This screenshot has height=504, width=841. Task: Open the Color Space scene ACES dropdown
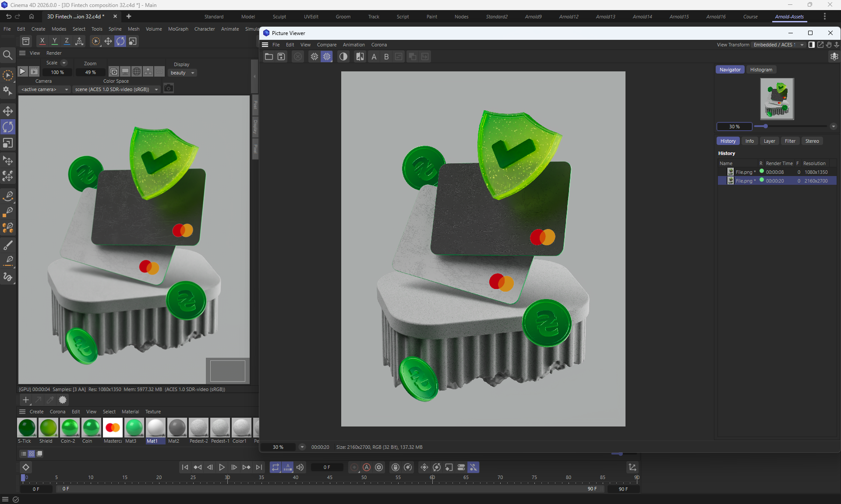tap(116, 89)
